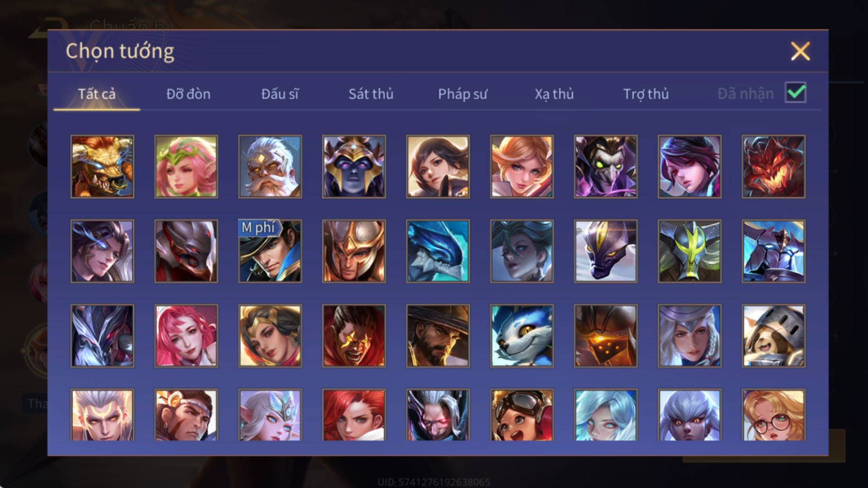This screenshot has width=868, height=488.
Task: Filter by the 'Xạ thủ' tab
Action: tap(554, 94)
